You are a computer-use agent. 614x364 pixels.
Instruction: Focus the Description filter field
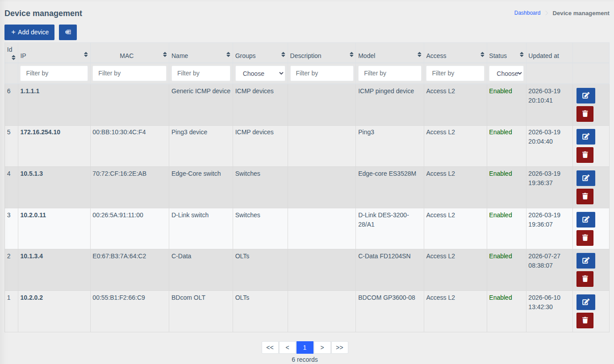(322, 73)
